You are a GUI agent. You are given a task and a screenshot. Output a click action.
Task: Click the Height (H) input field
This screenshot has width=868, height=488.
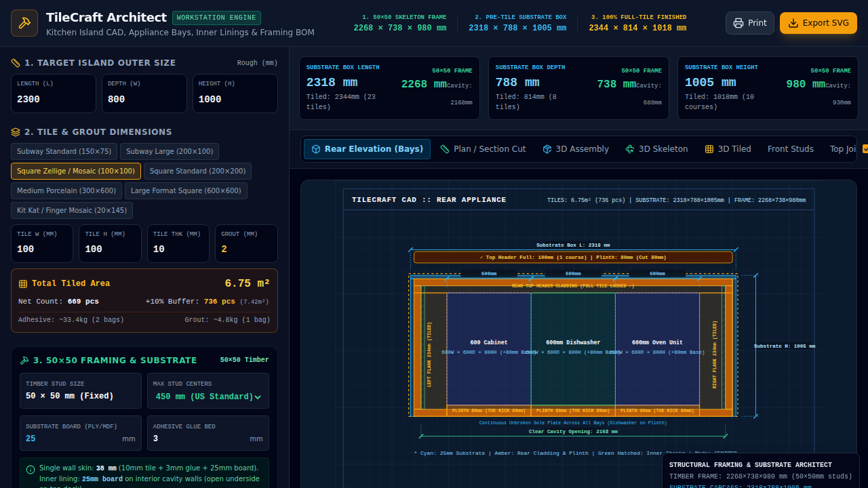(x=235, y=100)
